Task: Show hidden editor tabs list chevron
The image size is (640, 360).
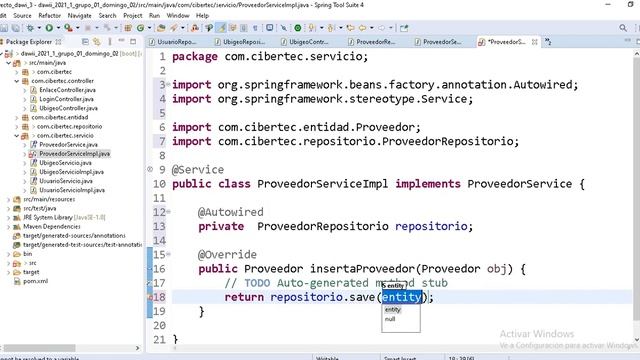Action: [548, 42]
